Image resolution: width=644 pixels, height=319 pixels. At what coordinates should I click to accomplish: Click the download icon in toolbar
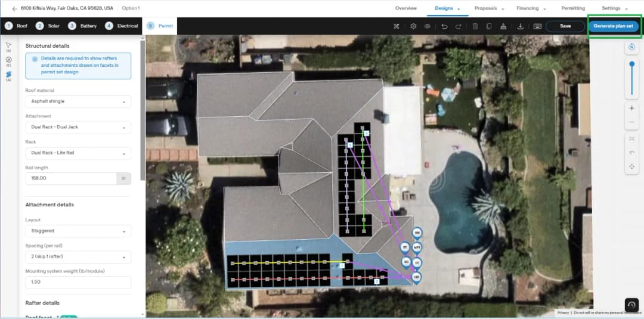pyautogui.click(x=520, y=26)
